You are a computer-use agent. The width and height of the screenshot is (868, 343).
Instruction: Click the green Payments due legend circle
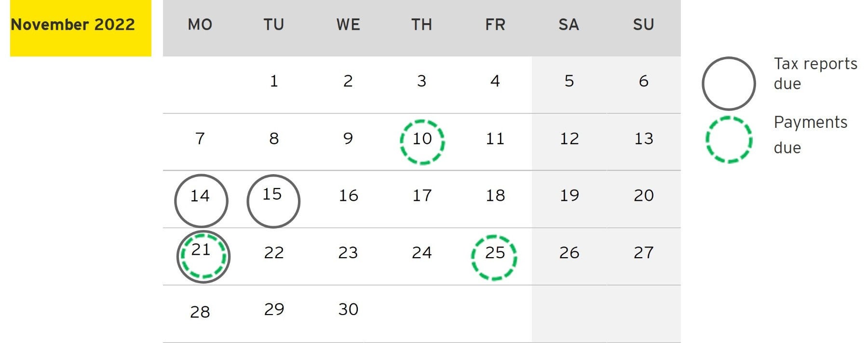(729, 139)
